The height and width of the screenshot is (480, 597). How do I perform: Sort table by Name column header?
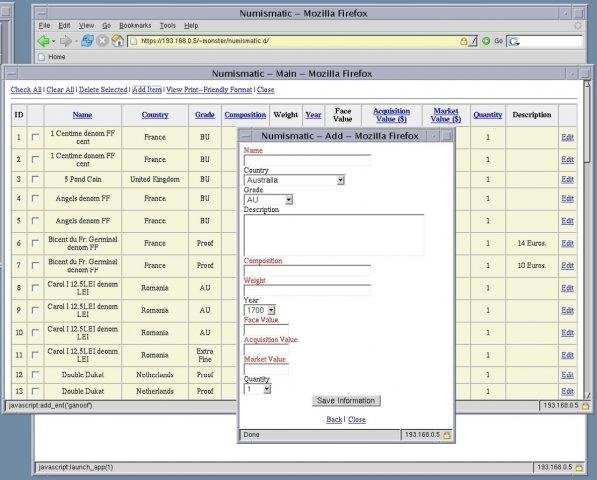(x=83, y=115)
